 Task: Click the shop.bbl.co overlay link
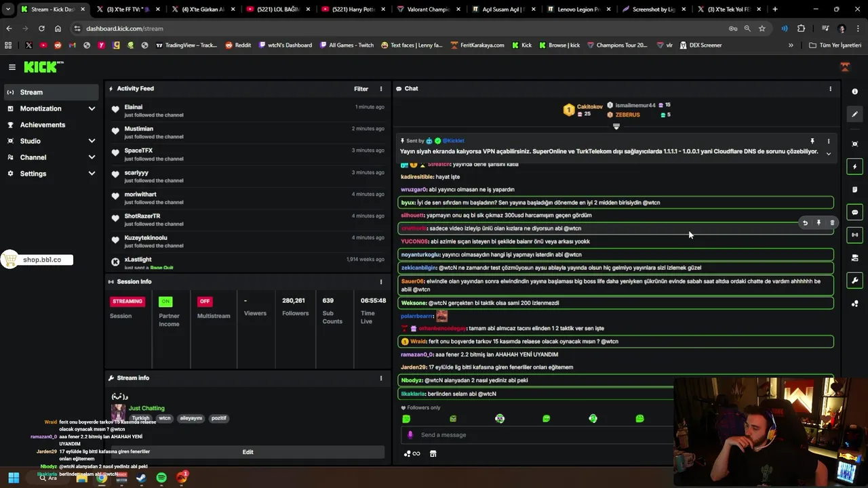pyautogui.click(x=37, y=260)
